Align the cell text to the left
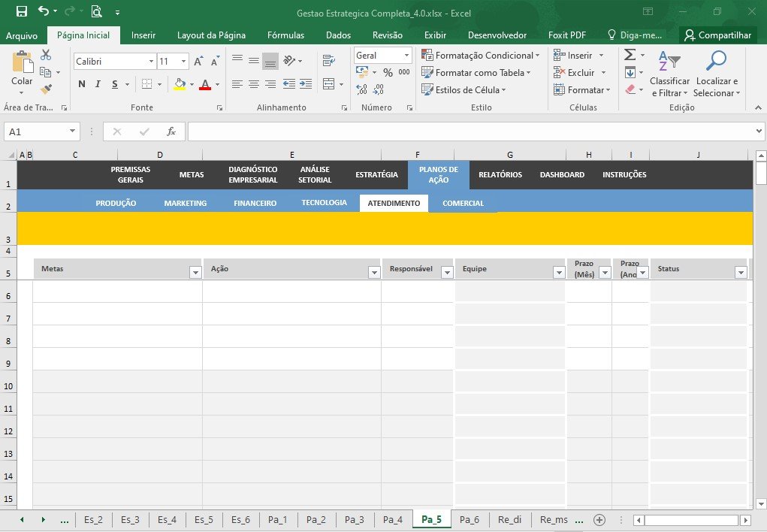The width and height of the screenshot is (767, 532). pyautogui.click(x=237, y=84)
